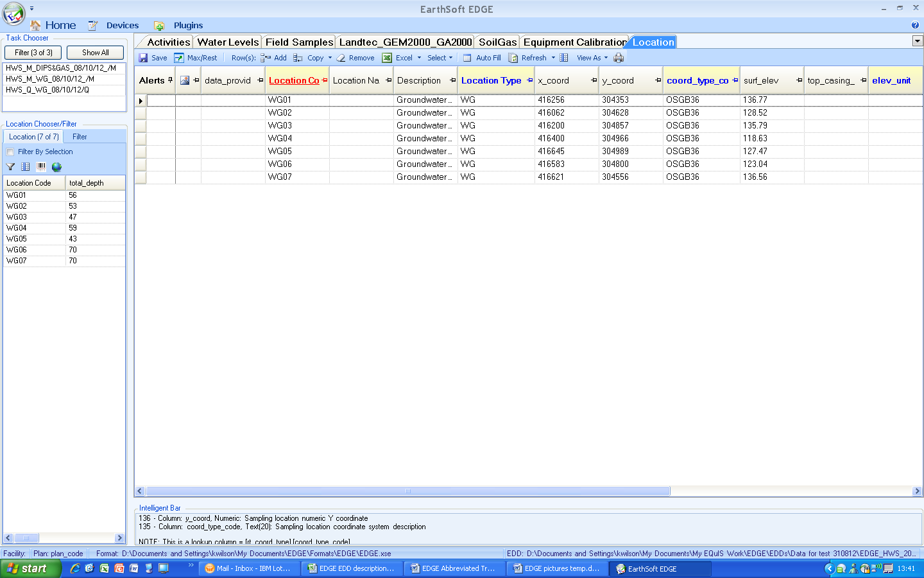
Task: Switch to the Activities tab
Action: click(x=169, y=42)
